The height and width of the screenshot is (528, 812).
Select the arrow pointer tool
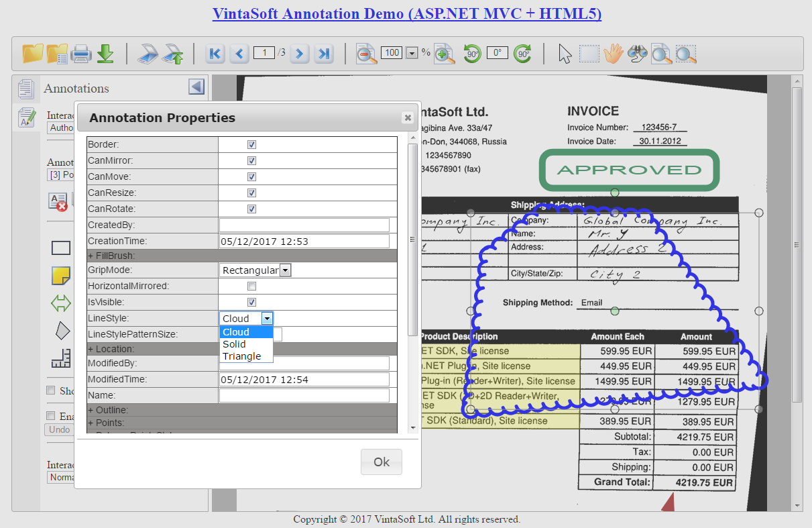(x=565, y=54)
